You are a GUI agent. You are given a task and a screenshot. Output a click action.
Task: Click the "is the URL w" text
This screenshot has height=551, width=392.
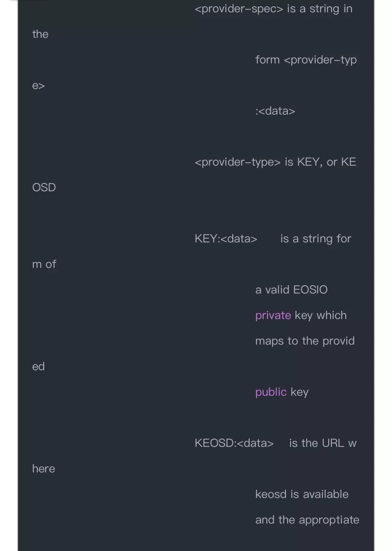323,443
